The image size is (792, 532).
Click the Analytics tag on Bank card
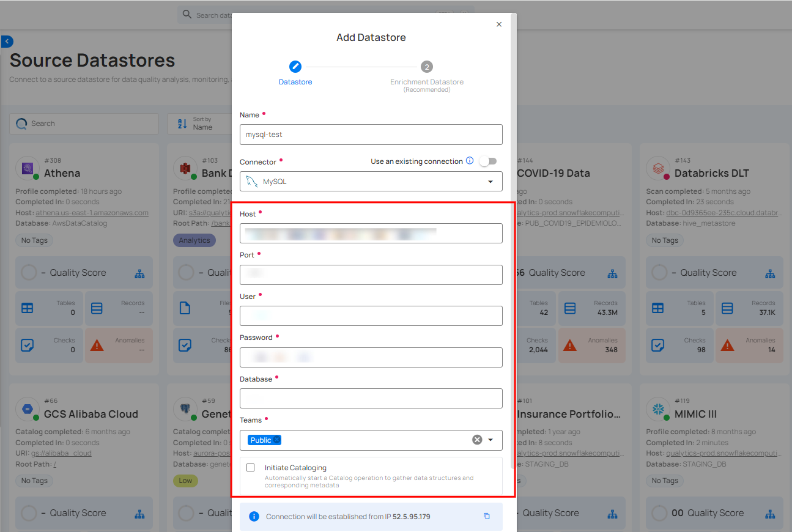pos(194,240)
